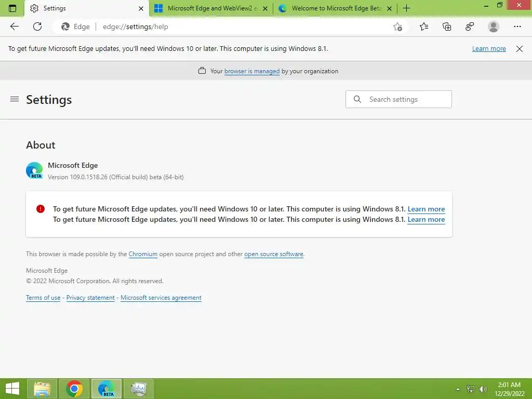Click the Search settings field

398,99
